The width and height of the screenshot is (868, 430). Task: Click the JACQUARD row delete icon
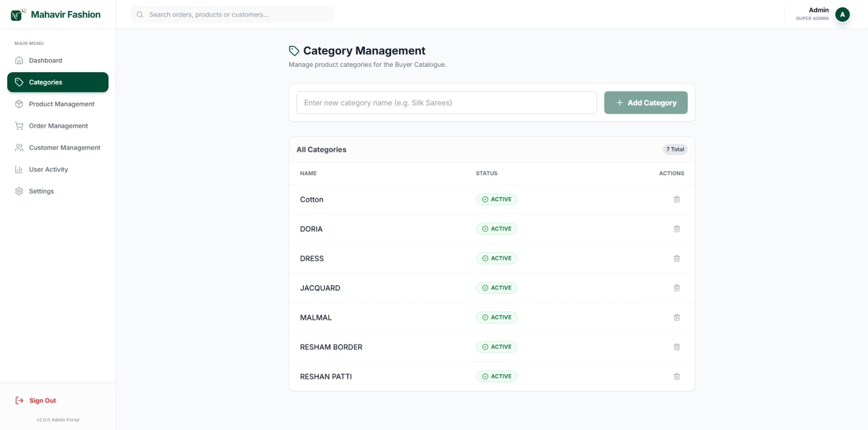pos(676,288)
